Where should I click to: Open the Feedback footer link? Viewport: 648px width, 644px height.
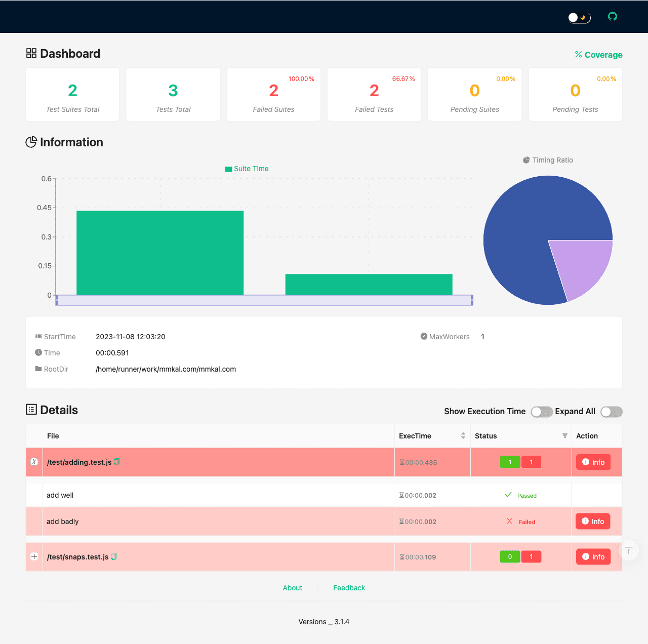[x=349, y=588]
